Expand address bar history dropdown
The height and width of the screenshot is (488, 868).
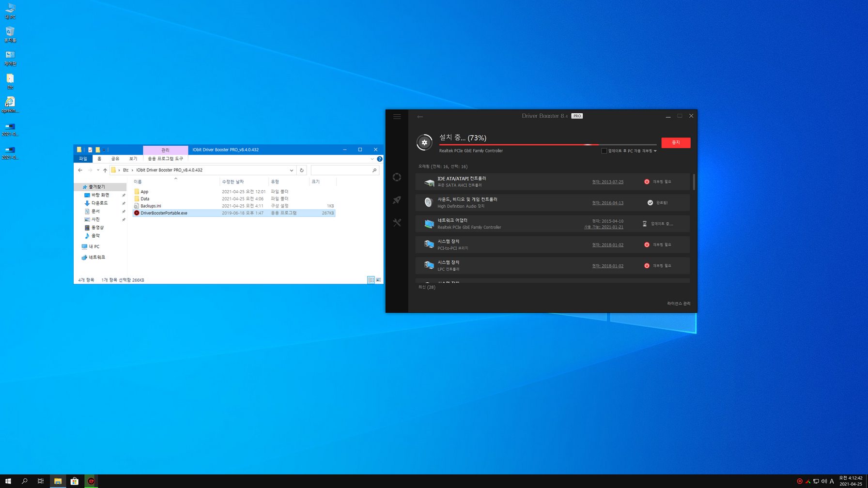[292, 170]
